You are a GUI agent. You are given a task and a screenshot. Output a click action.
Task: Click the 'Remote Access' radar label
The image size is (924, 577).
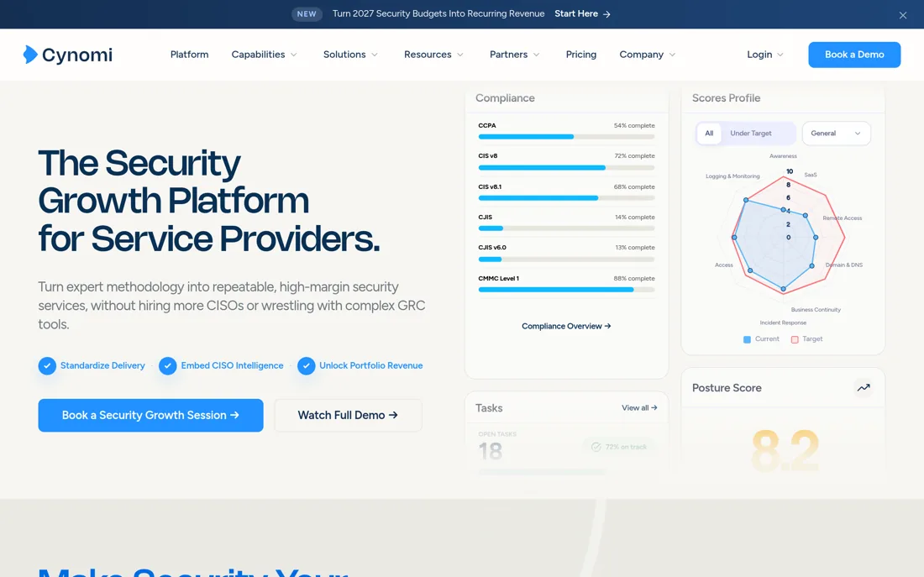(x=842, y=218)
